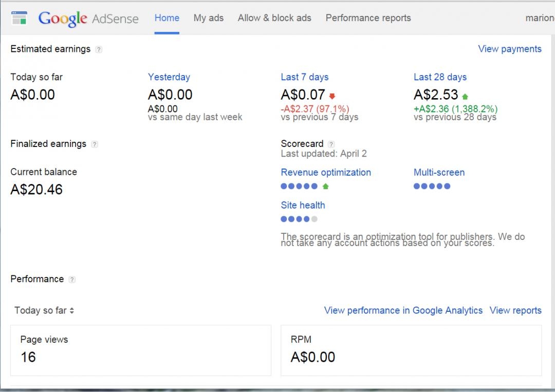
Task: Click Multi-screen score dots
Action: [432, 186]
